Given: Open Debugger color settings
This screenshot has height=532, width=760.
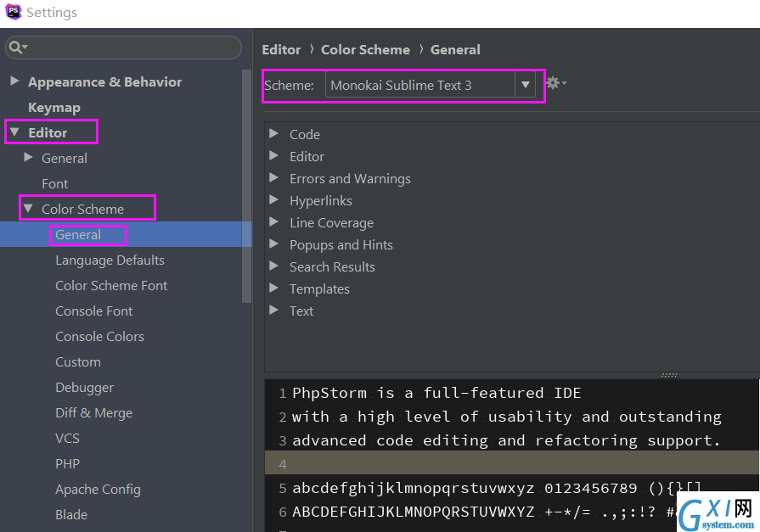Looking at the screenshot, I should tap(85, 388).
